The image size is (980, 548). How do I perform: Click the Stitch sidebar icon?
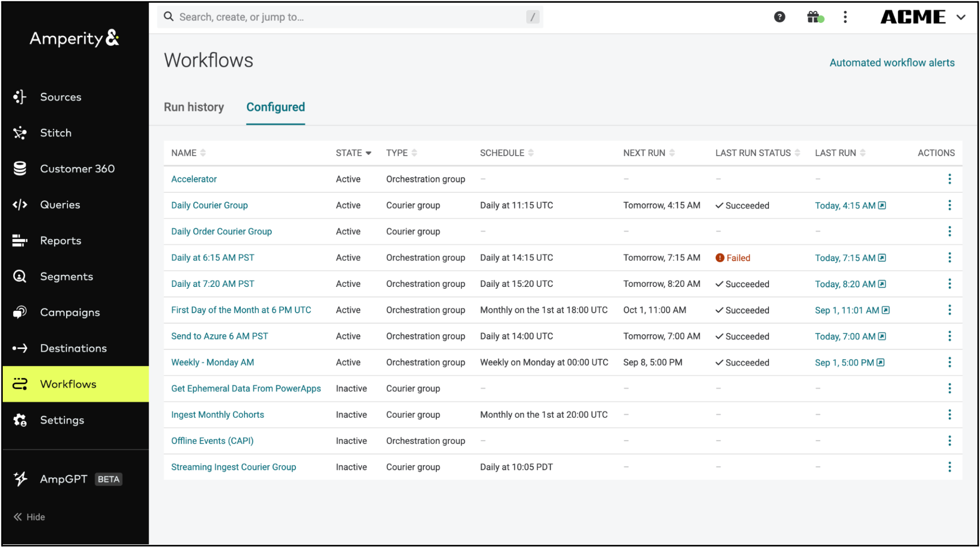(x=20, y=133)
